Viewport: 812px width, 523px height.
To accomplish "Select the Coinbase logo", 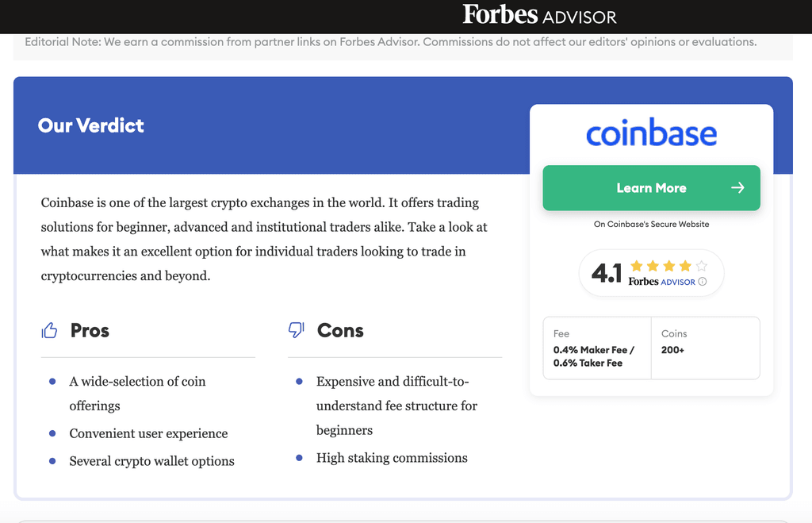I will point(651,133).
